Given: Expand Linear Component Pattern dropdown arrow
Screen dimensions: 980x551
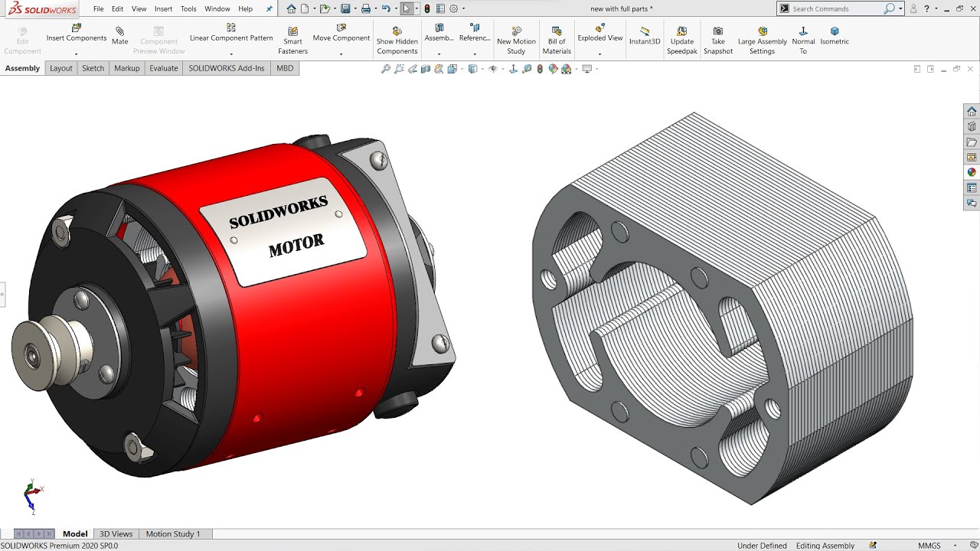Looking at the screenshot, I should pyautogui.click(x=231, y=54).
